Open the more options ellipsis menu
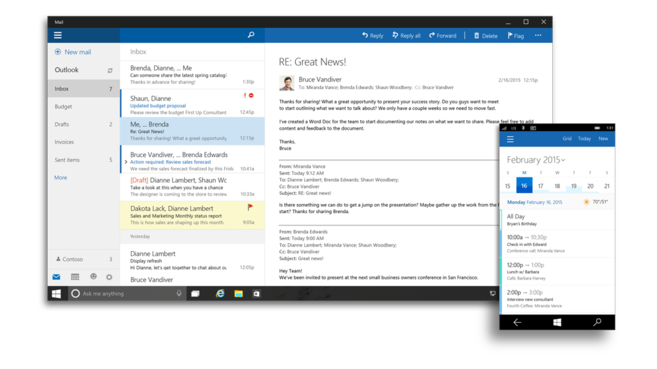 coord(538,36)
